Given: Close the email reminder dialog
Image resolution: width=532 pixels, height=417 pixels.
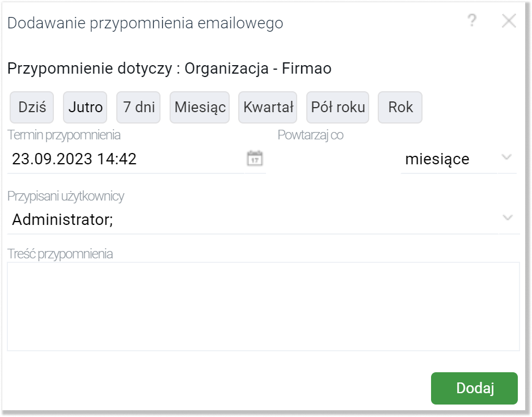Looking at the screenshot, I should coord(509,22).
